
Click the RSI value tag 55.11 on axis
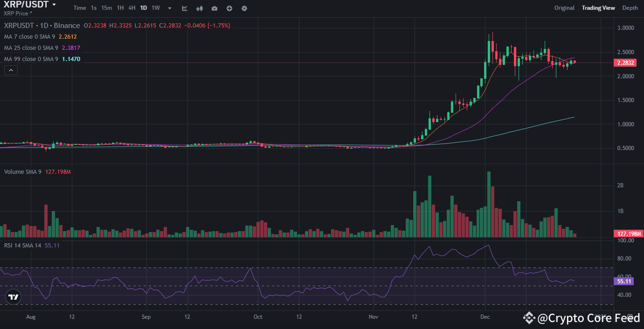[624, 281]
